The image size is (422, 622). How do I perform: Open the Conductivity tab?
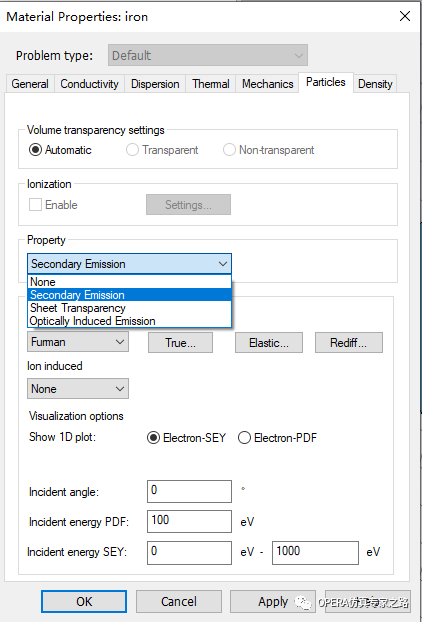tap(89, 84)
